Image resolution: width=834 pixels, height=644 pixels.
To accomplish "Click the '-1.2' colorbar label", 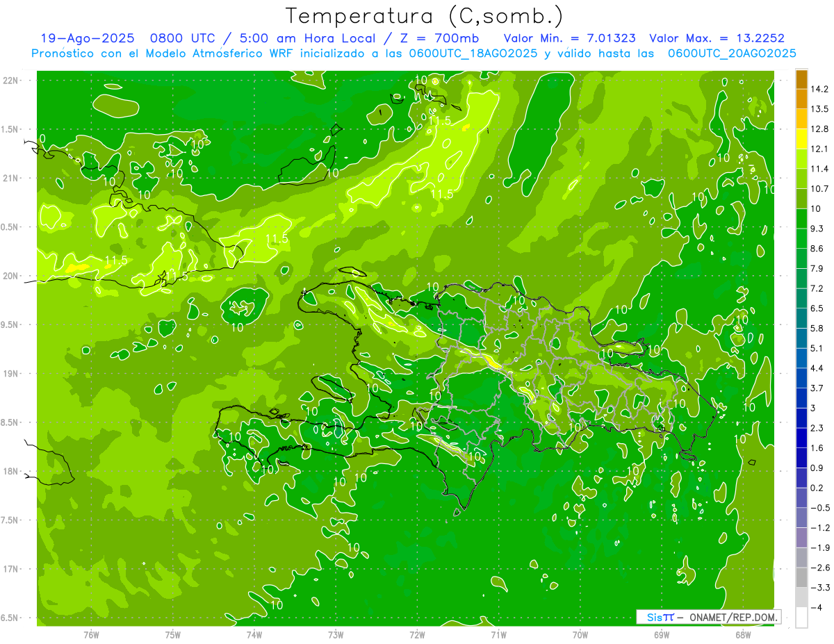I will (x=820, y=528).
